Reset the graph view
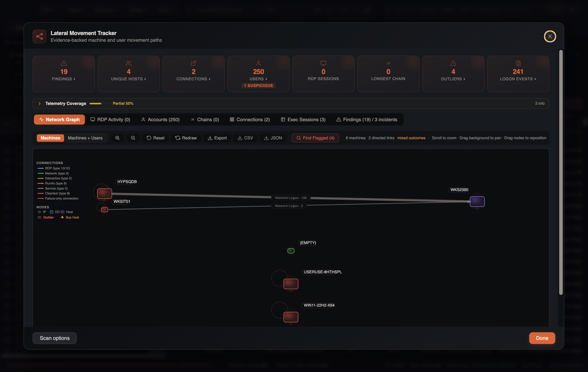 coord(156,138)
